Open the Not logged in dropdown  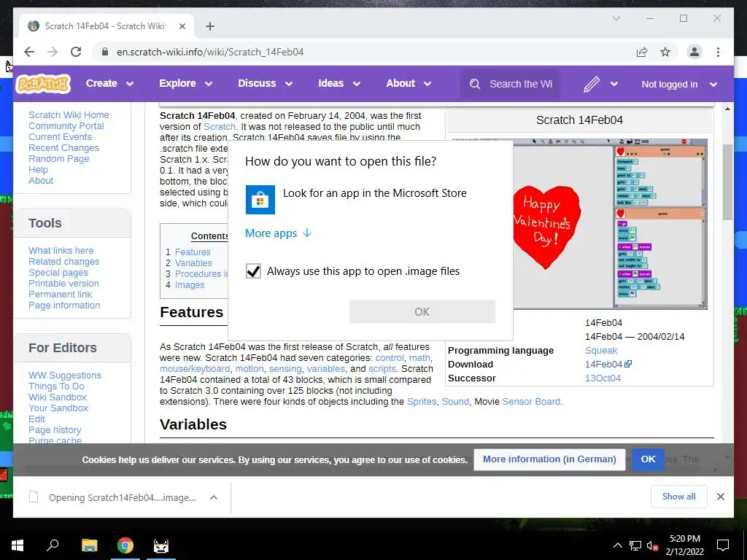tap(679, 85)
